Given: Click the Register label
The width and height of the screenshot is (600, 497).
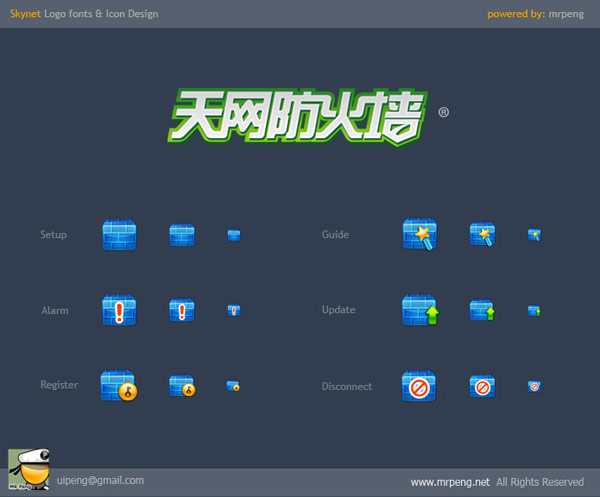Looking at the screenshot, I should [x=59, y=385].
